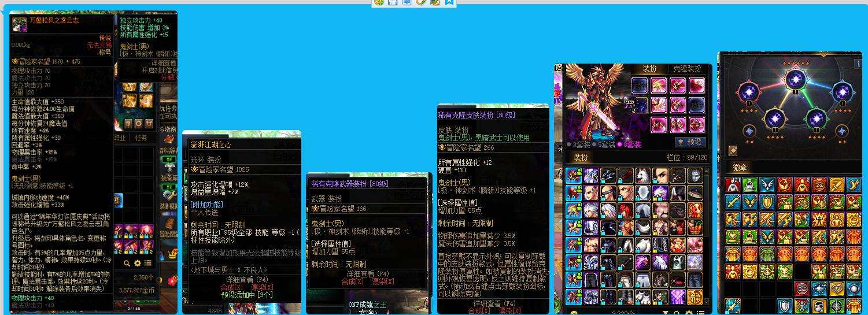Click 漂染[X] in weapon avatar tooltip
868x315 pixels.
(383, 281)
